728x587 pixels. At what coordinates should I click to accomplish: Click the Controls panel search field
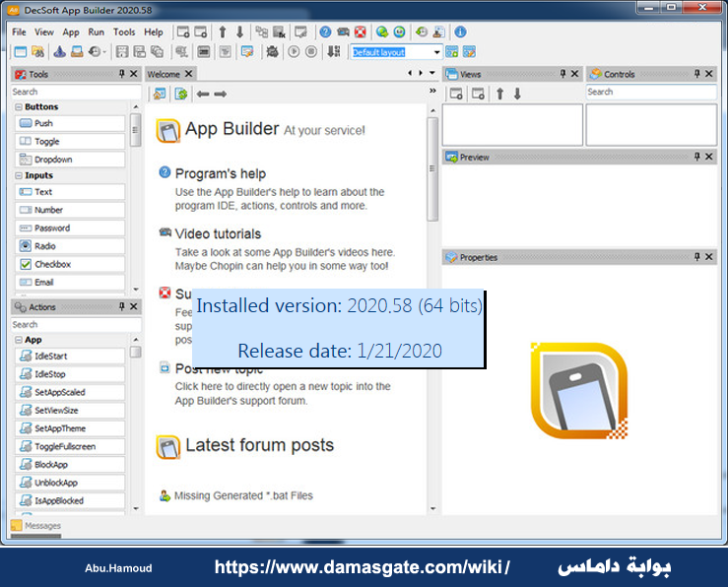click(x=651, y=92)
